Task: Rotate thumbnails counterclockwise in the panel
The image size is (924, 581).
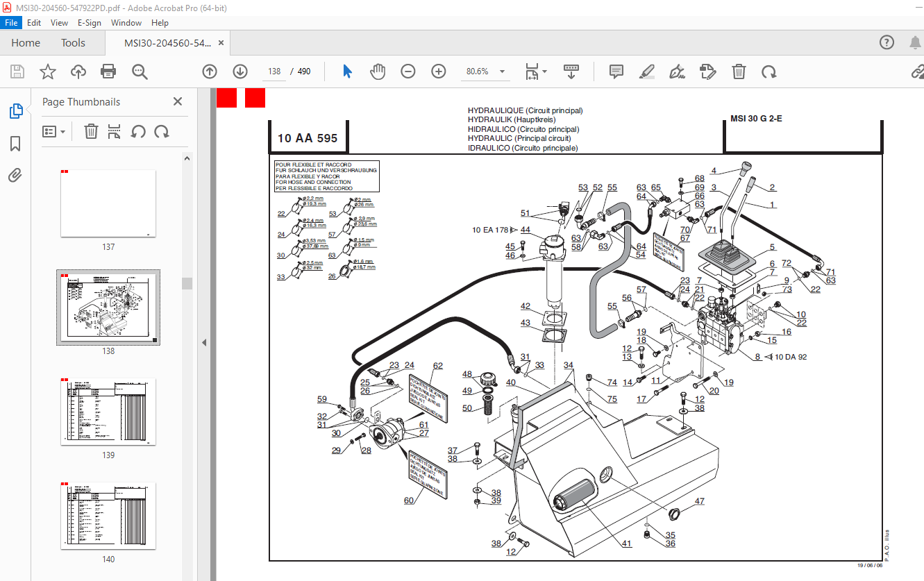Action: [138, 131]
